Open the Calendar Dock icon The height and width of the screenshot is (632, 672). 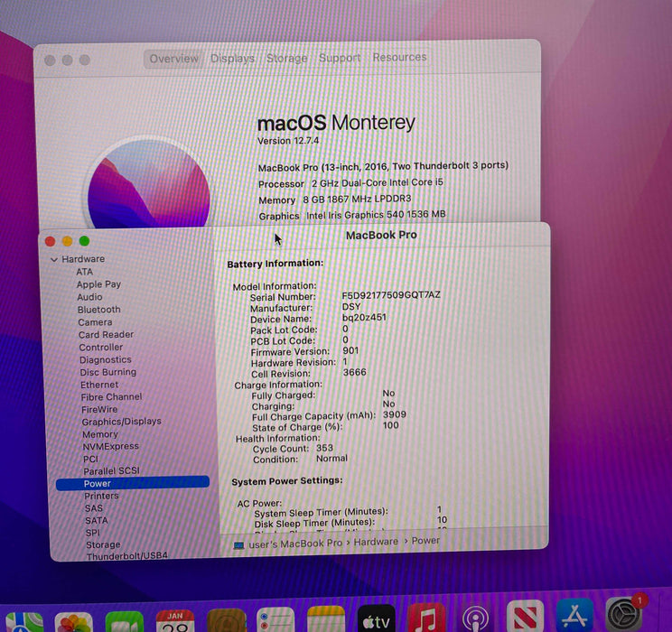175,621
